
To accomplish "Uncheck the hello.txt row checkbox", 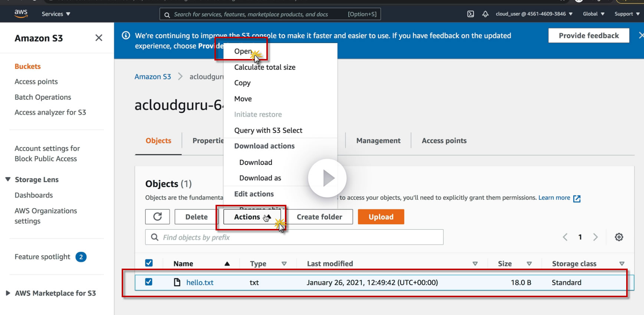I will [149, 282].
